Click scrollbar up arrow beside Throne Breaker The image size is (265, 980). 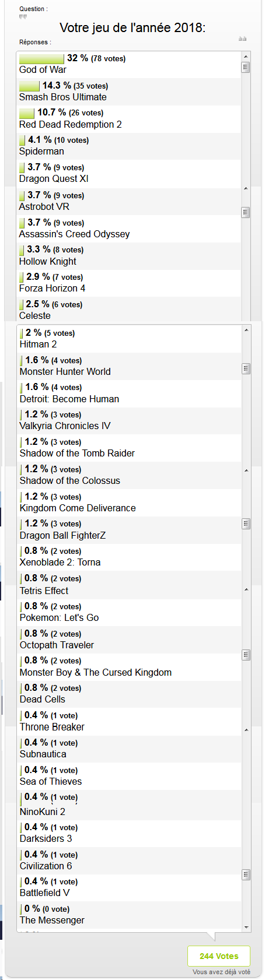[246, 730]
